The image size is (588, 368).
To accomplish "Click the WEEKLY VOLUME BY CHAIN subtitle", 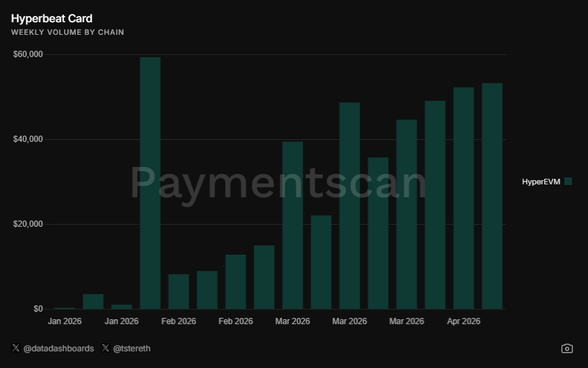I will [x=67, y=32].
